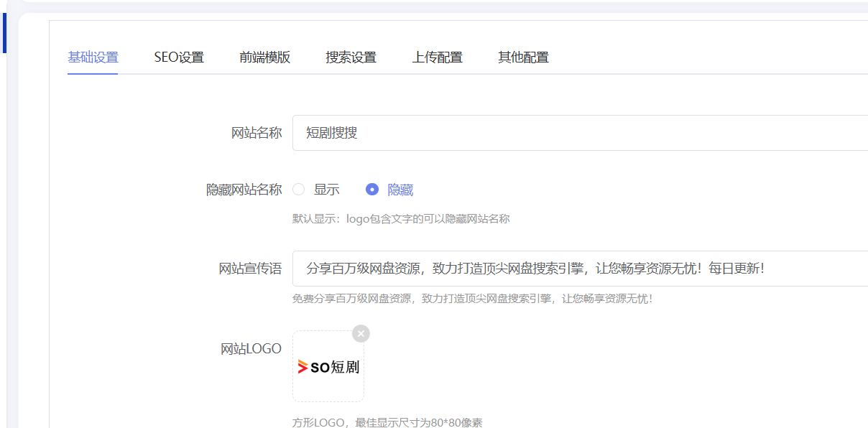The width and height of the screenshot is (868, 428).
Task: Click the 隐藏网站名称 field label
Action: point(244,190)
